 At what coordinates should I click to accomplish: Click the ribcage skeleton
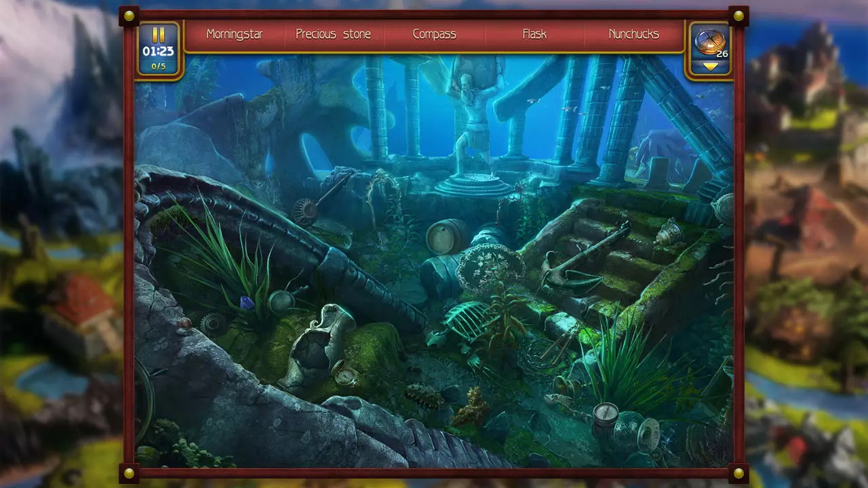point(467,321)
